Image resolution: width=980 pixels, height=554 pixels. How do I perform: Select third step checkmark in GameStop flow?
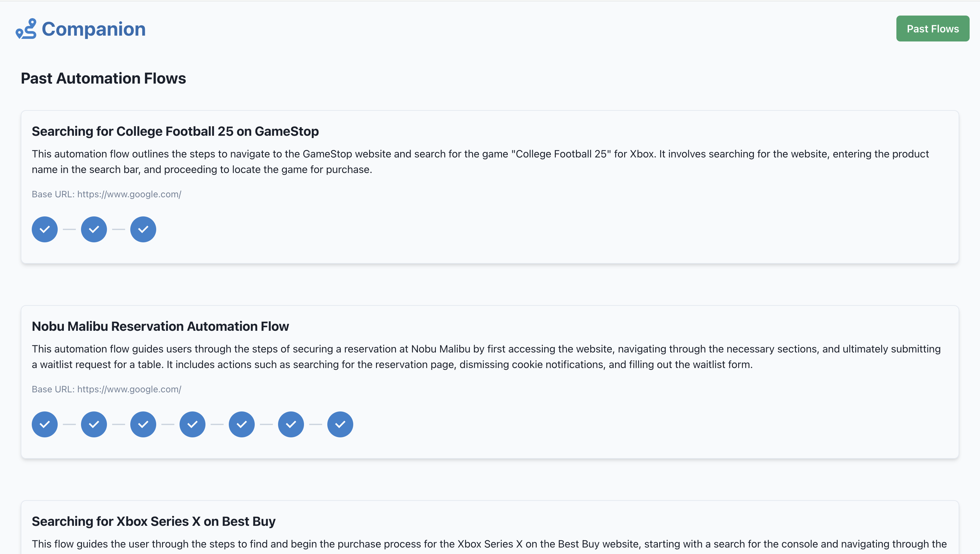(x=143, y=229)
